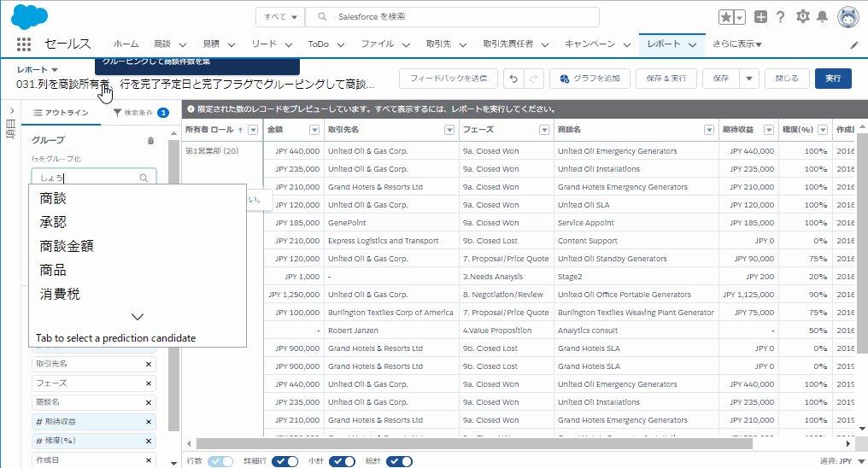Remove the 取引先名 column with X
The image size is (868, 468).
[149, 364]
